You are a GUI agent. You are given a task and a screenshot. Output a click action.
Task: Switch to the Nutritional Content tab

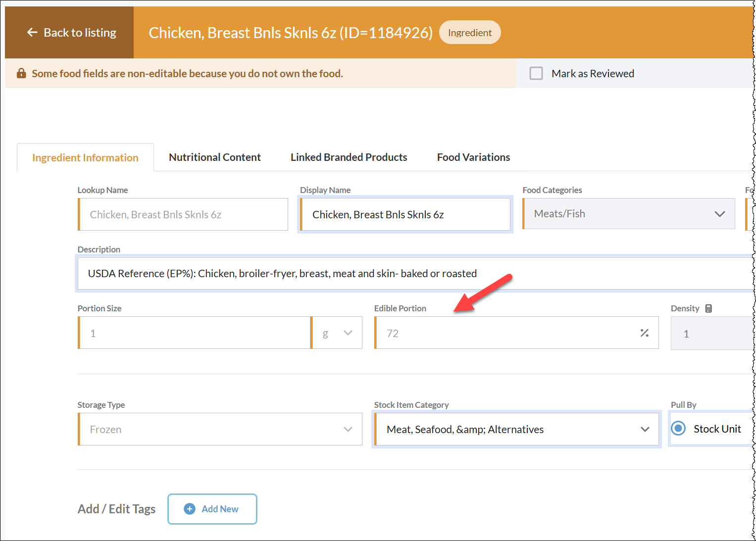(214, 157)
